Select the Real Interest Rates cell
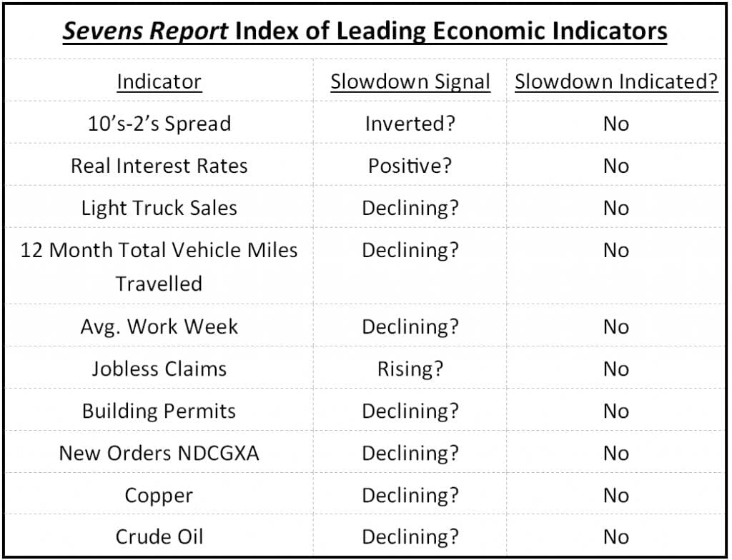732x560 pixels. [x=159, y=166]
